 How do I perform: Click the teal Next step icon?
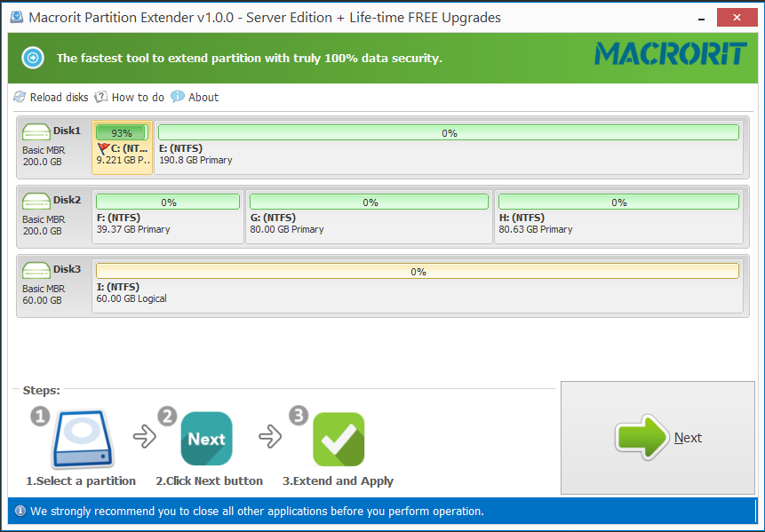coord(206,439)
